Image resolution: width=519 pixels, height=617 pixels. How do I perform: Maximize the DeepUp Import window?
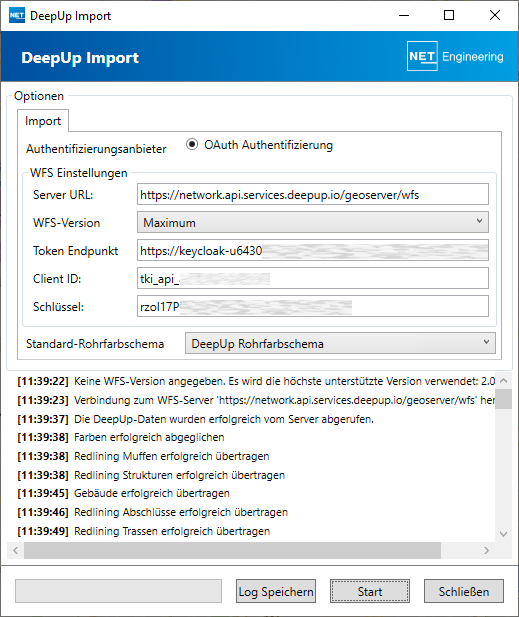click(x=449, y=15)
